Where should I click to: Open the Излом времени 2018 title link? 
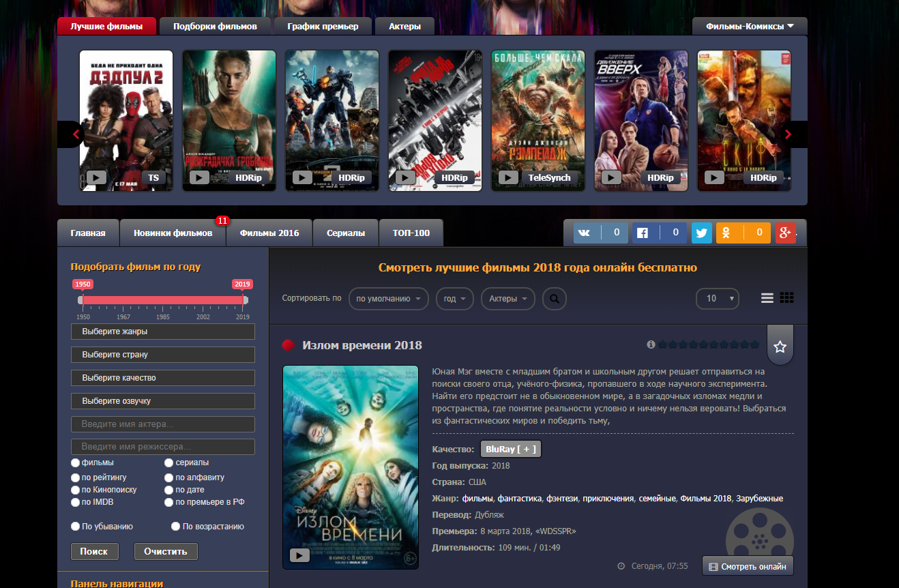click(x=362, y=345)
